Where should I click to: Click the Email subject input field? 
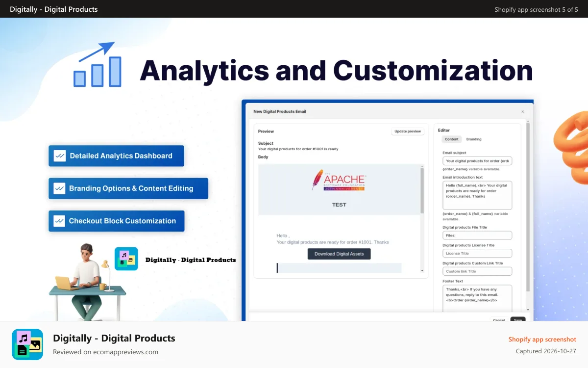click(x=477, y=161)
